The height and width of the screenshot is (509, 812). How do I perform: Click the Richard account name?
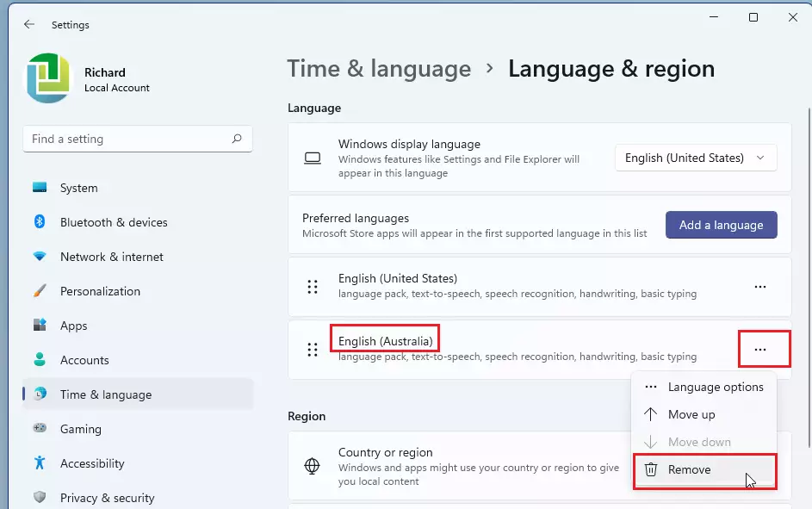[x=104, y=72]
